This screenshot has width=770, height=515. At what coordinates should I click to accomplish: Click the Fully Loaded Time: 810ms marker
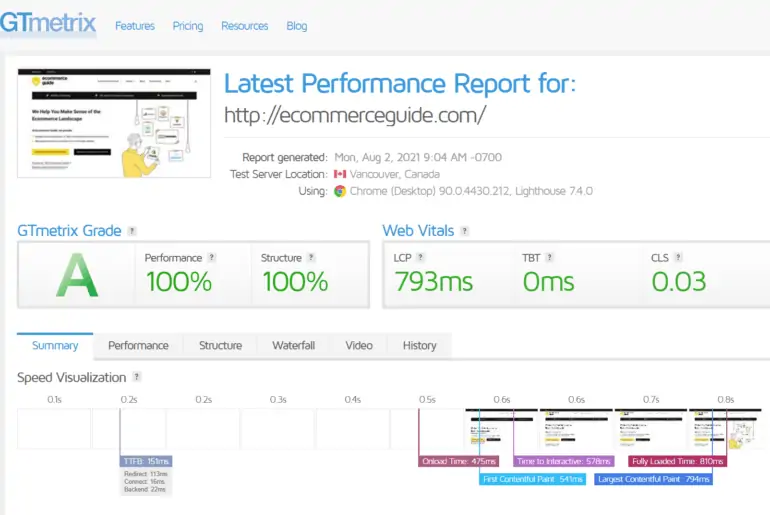point(678,461)
